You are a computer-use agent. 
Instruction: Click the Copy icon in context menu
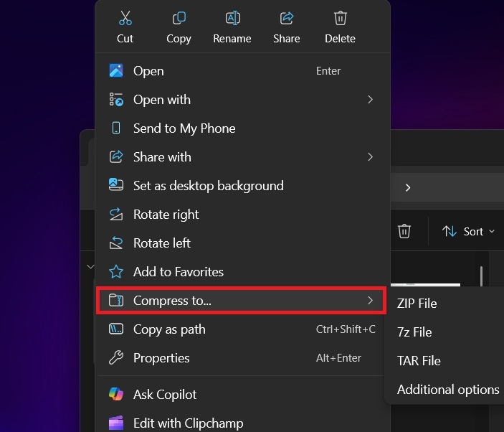[x=179, y=19]
